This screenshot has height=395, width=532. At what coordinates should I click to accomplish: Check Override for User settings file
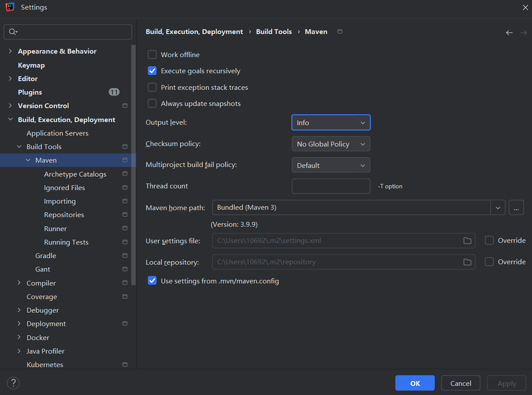[x=489, y=240]
